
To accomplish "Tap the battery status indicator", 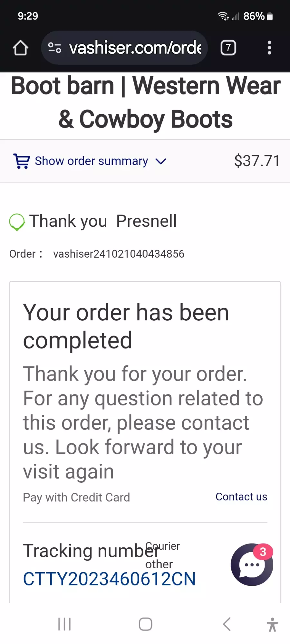I will [x=270, y=16].
